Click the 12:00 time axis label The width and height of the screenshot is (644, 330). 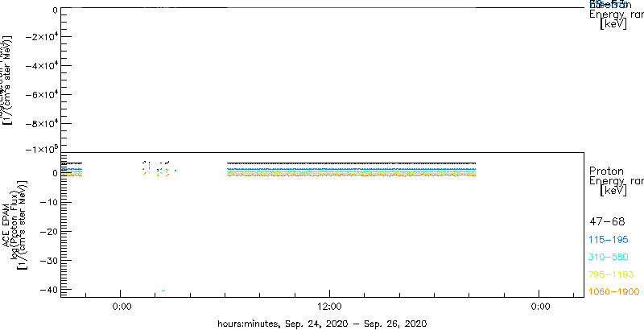tap(330, 307)
